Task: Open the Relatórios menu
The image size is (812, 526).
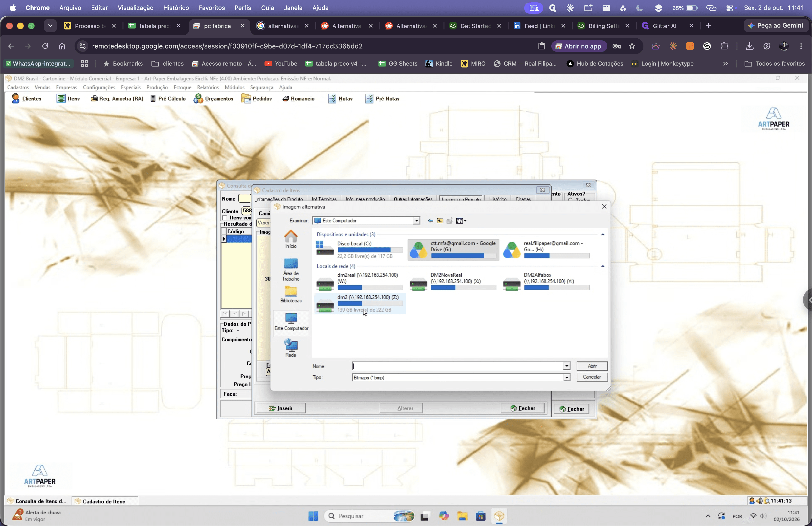Action: pyautogui.click(x=208, y=87)
